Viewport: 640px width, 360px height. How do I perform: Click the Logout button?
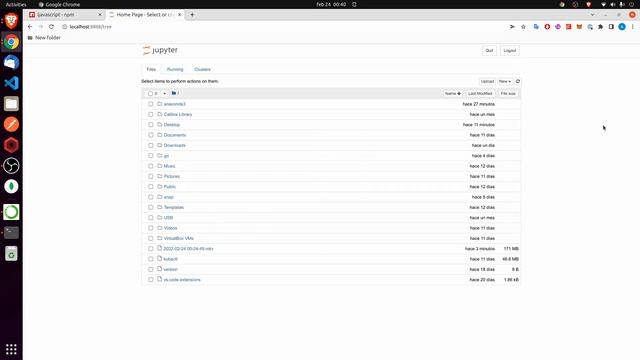point(509,51)
